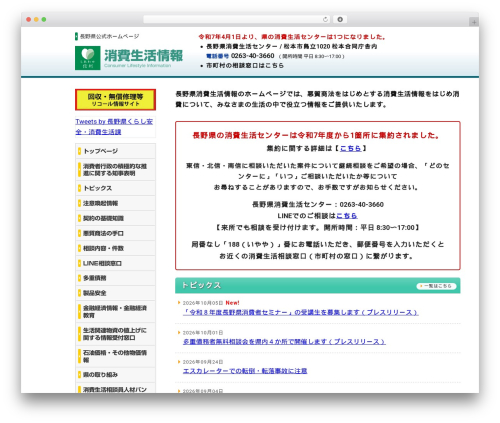Click header phone number 0263-40-3660
500x423 pixels.
[x=252, y=56]
